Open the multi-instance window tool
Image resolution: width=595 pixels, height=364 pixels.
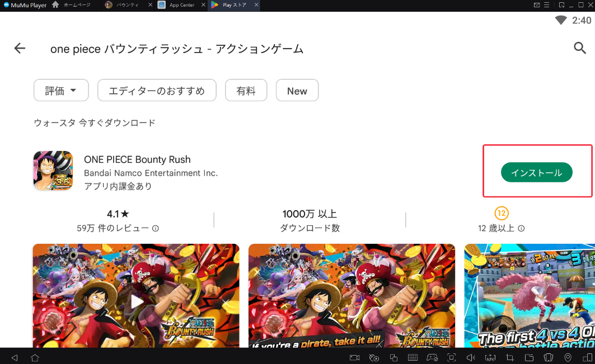(x=394, y=357)
